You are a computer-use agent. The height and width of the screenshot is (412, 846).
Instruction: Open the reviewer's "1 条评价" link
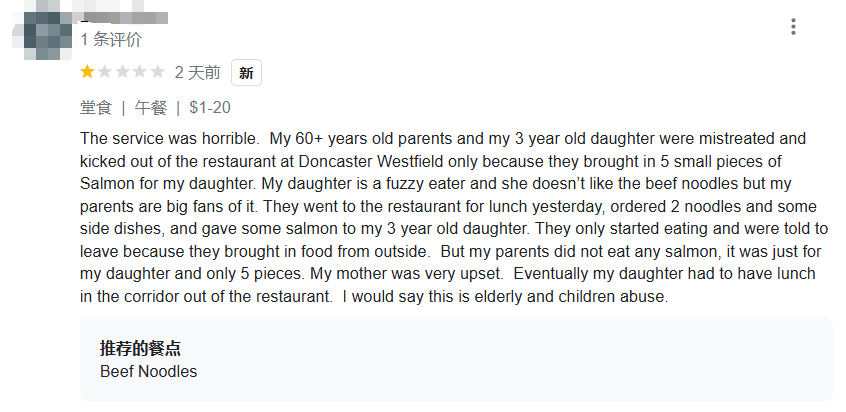111,40
